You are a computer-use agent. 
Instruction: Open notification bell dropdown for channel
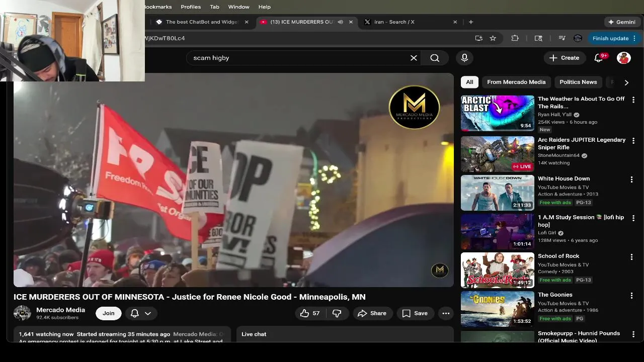[x=141, y=313]
